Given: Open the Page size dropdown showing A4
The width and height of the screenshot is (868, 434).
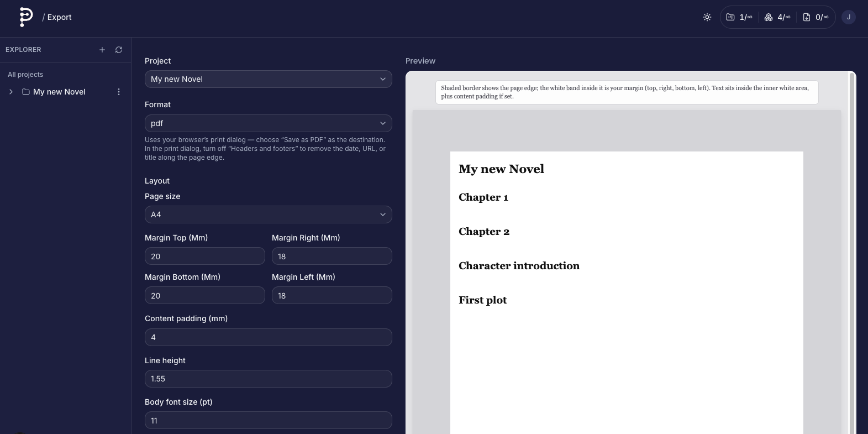Looking at the screenshot, I should [x=268, y=215].
